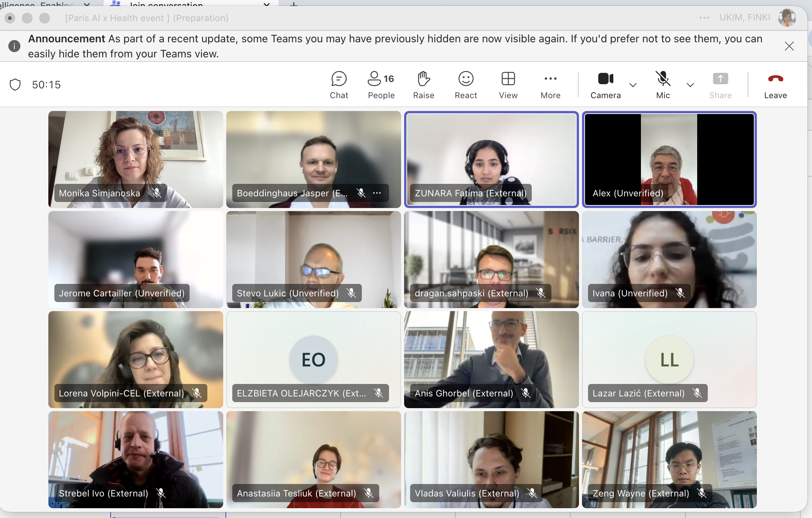
Task: Click the announcement info icon
Action: 14,46
